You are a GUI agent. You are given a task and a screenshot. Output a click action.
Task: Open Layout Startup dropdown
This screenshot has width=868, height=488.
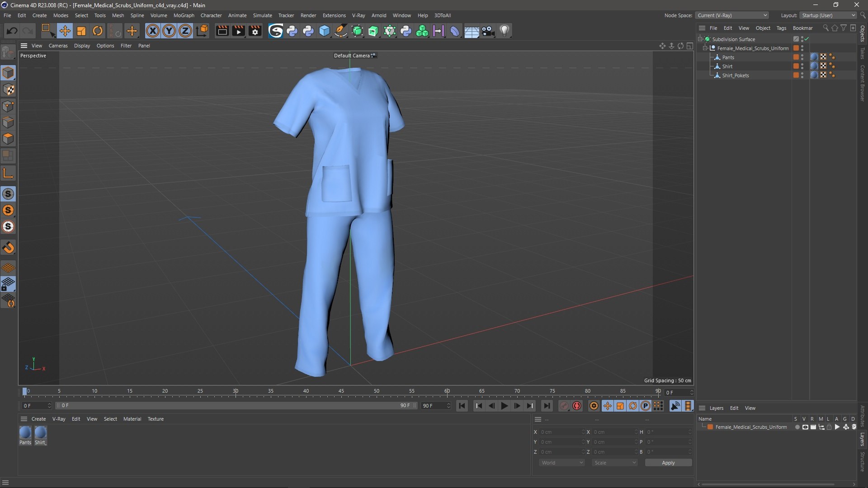[x=828, y=15]
